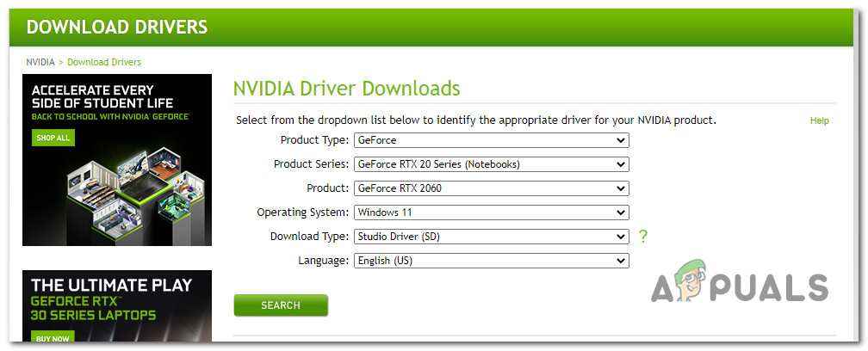868x351 pixels.
Task: Click the Download Type label
Action: pyautogui.click(x=310, y=237)
